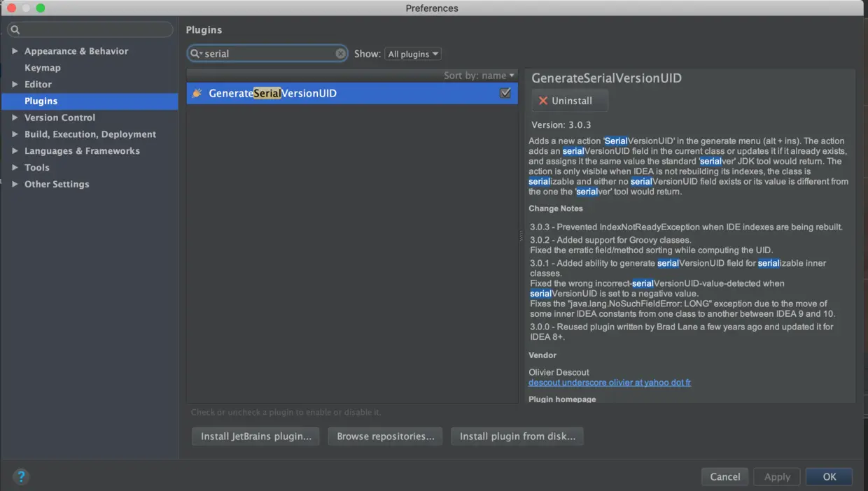Screen dimensions: 868x491
Task: Select Plugins in settings tree
Action: pos(90,101)
